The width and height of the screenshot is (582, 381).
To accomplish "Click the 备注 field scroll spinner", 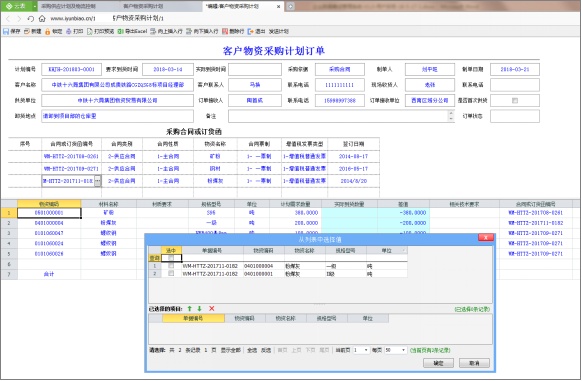I will click(x=451, y=116).
